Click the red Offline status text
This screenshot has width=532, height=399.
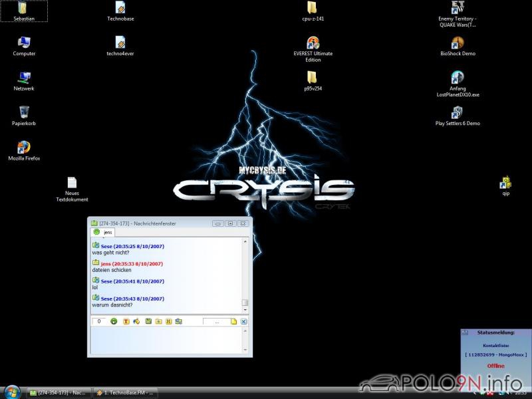coord(495,366)
